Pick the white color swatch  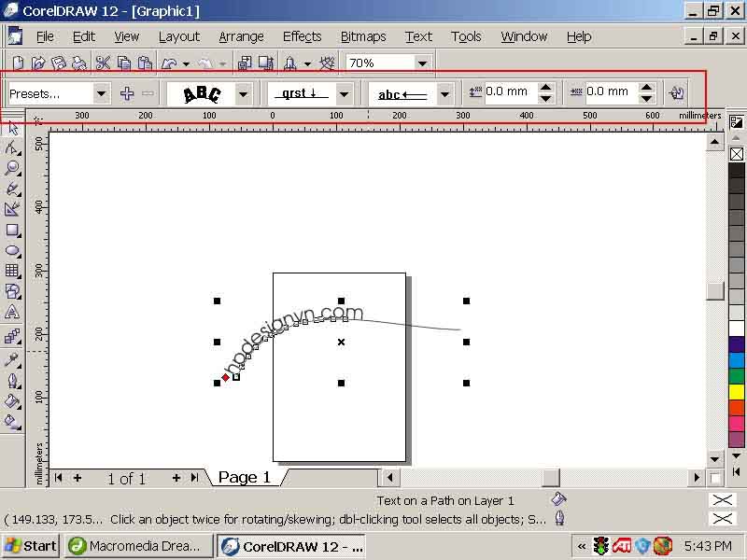pos(737,329)
